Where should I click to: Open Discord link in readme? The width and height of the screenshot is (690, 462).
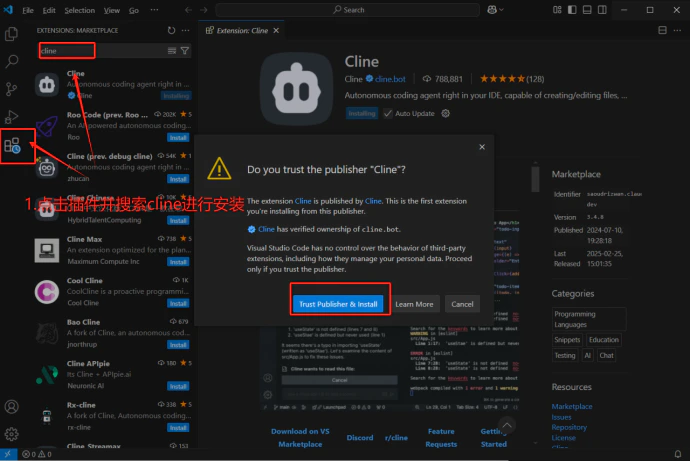360,438
